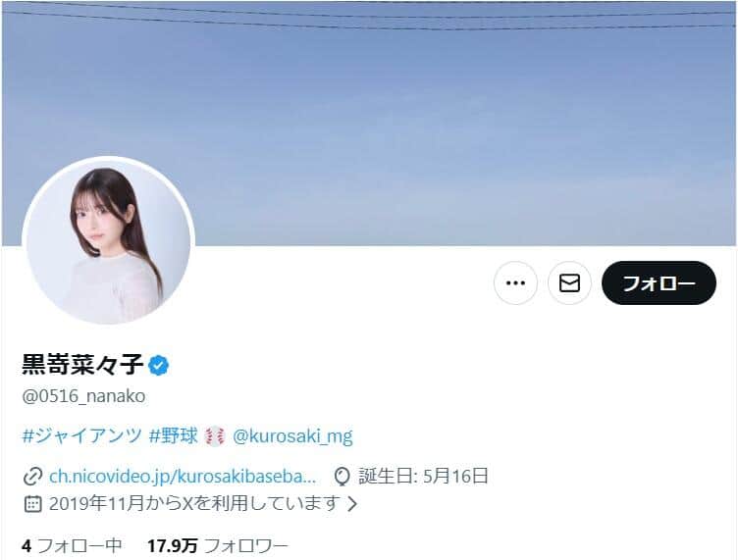738x560 pixels.
Task: Click the calendar joined-date icon
Action: pyautogui.click(x=32, y=503)
